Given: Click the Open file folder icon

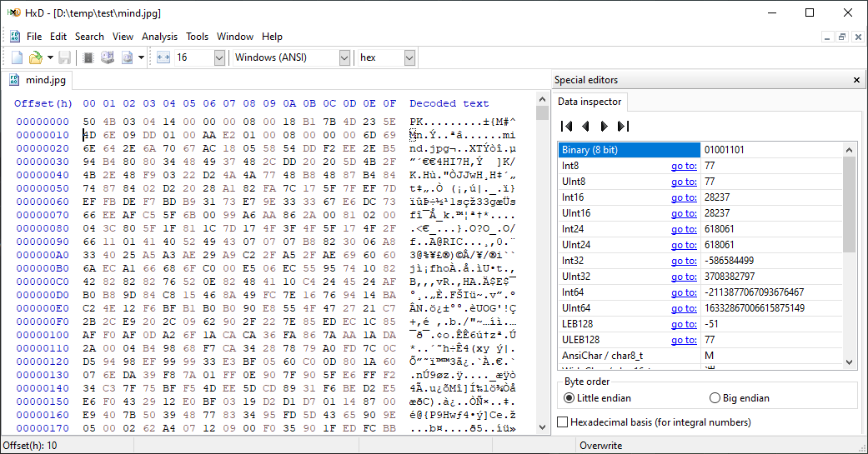Looking at the screenshot, I should [x=35, y=57].
